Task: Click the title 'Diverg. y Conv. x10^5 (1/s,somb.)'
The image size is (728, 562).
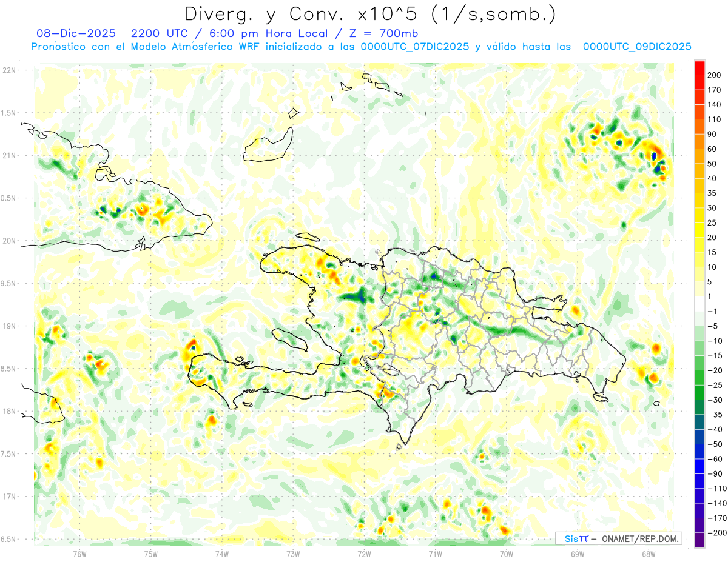Action: coord(370,13)
